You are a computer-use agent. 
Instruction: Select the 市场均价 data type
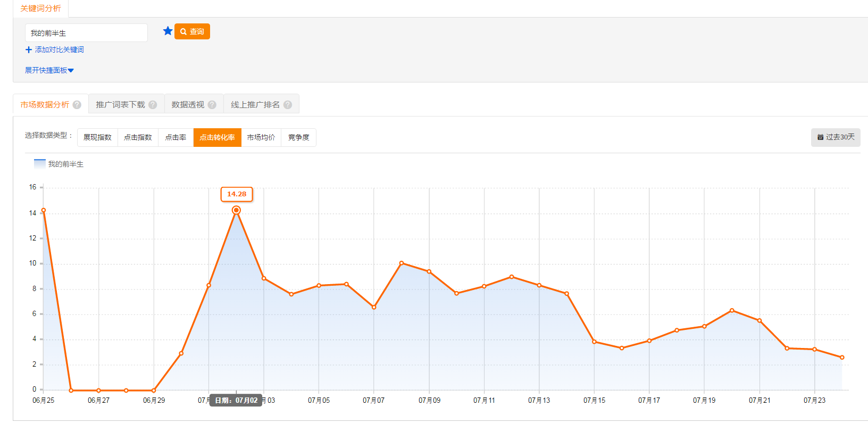point(261,137)
